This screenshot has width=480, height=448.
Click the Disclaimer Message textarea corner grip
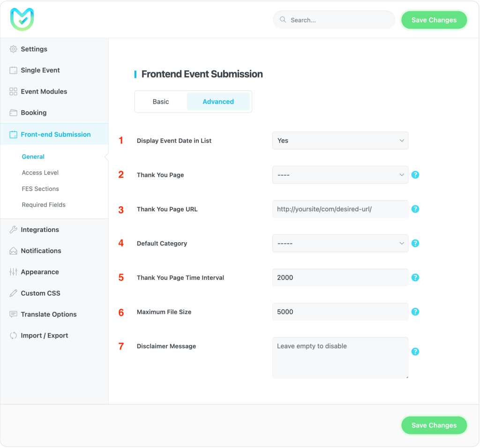407,377
